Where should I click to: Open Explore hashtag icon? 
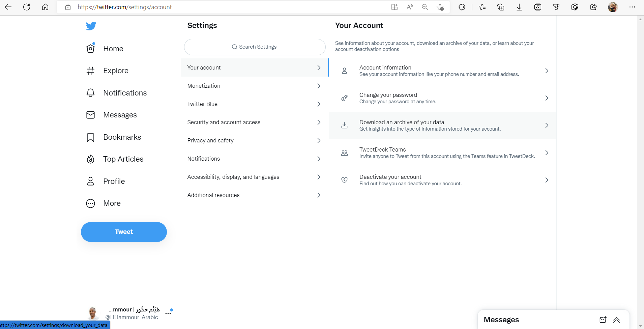pyautogui.click(x=90, y=71)
